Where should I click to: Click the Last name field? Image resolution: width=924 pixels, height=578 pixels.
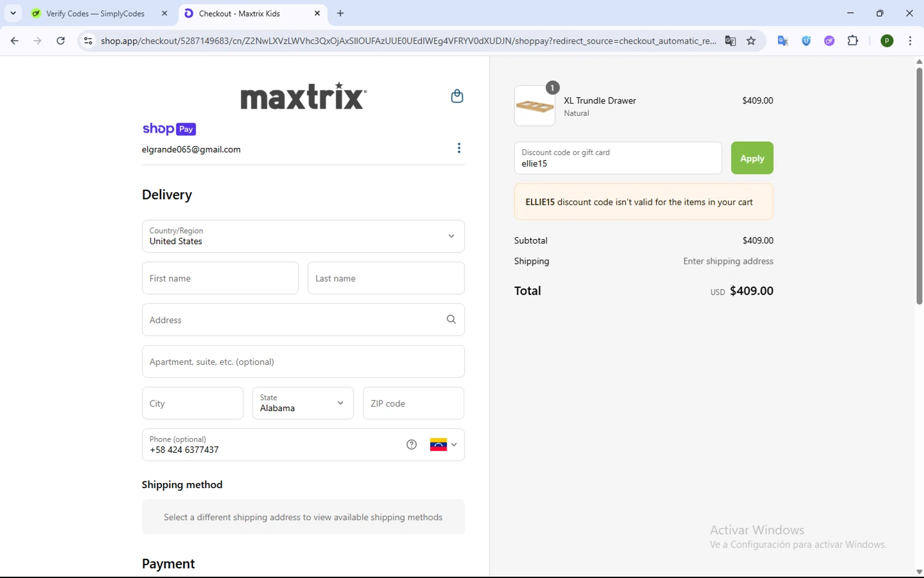(386, 278)
